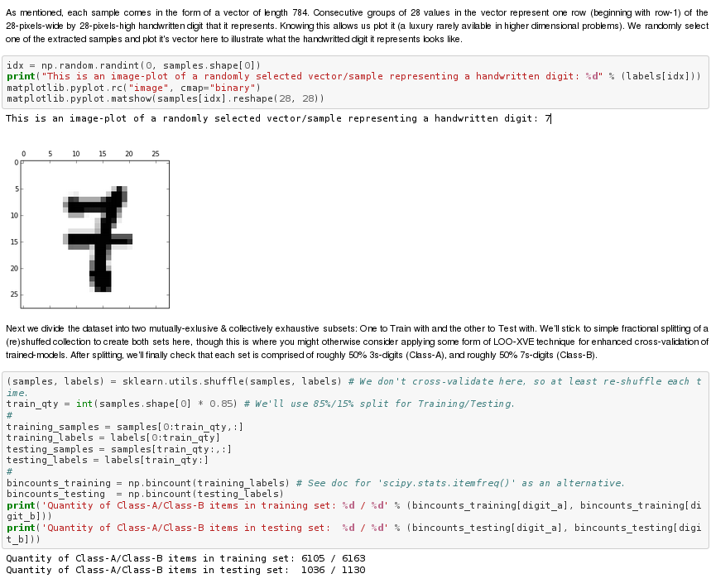The image size is (711, 588).
Task: Click the paragraph beginning 'As mentioned, each sample'
Action: tap(357, 26)
